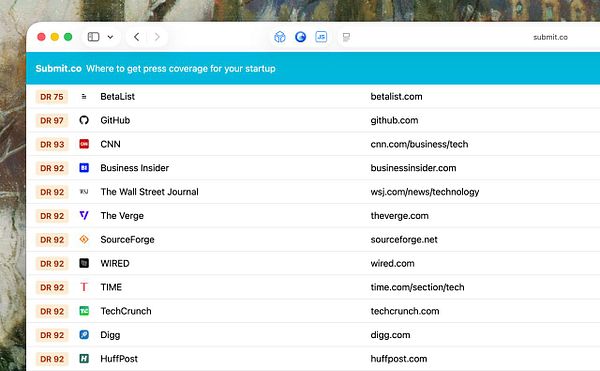Select the betalist.com URL
The width and height of the screenshot is (600, 371).
click(396, 97)
